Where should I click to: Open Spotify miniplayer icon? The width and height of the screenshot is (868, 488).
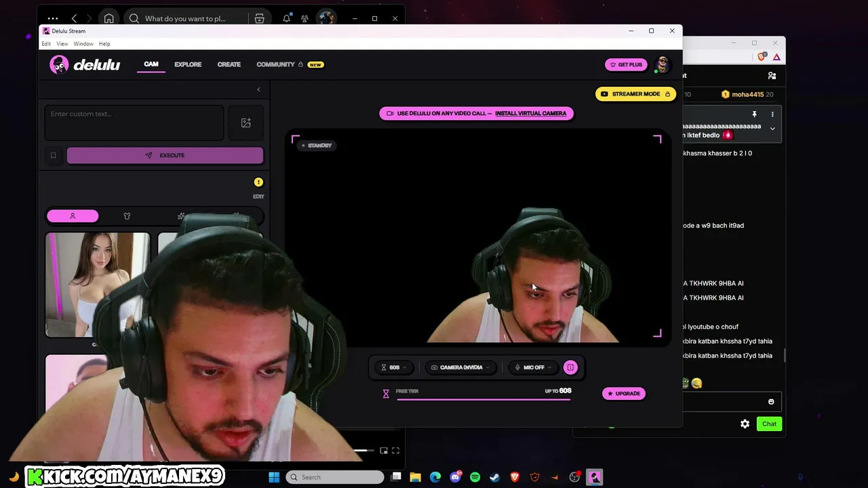coord(384,451)
